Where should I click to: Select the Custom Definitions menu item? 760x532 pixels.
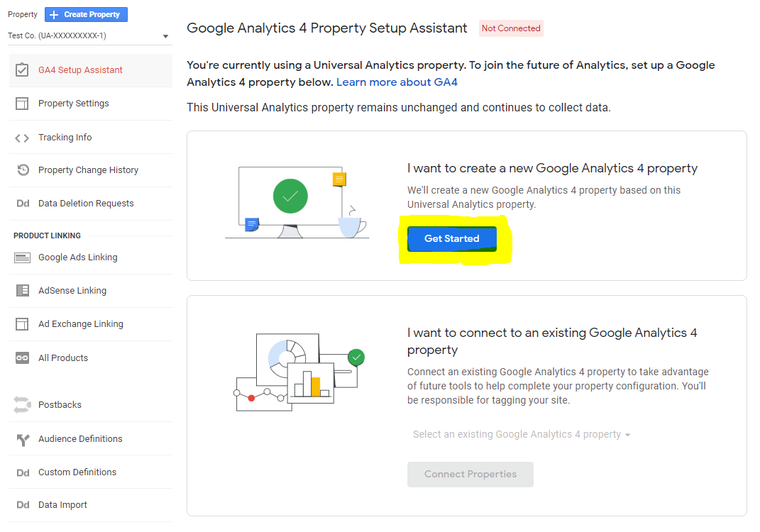pyautogui.click(x=77, y=472)
